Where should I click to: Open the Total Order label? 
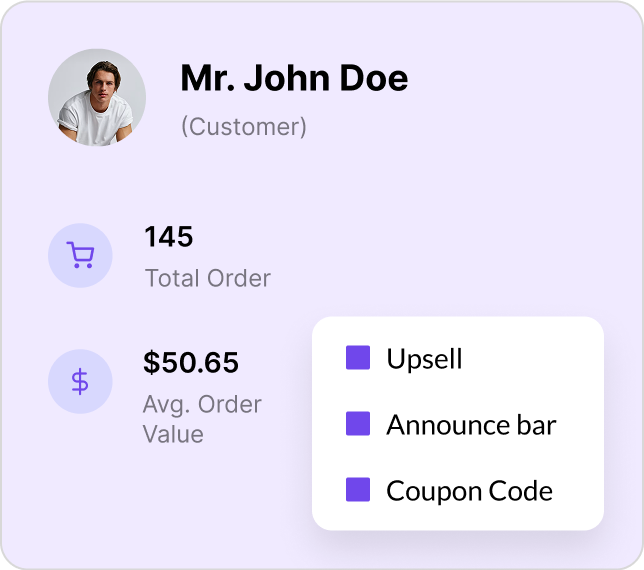click(x=207, y=278)
